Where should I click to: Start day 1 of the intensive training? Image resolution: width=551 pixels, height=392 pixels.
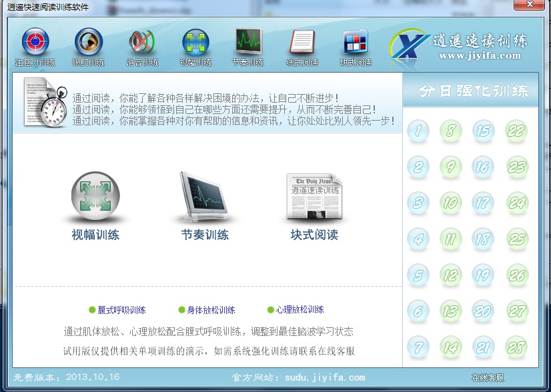(x=418, y=131)
